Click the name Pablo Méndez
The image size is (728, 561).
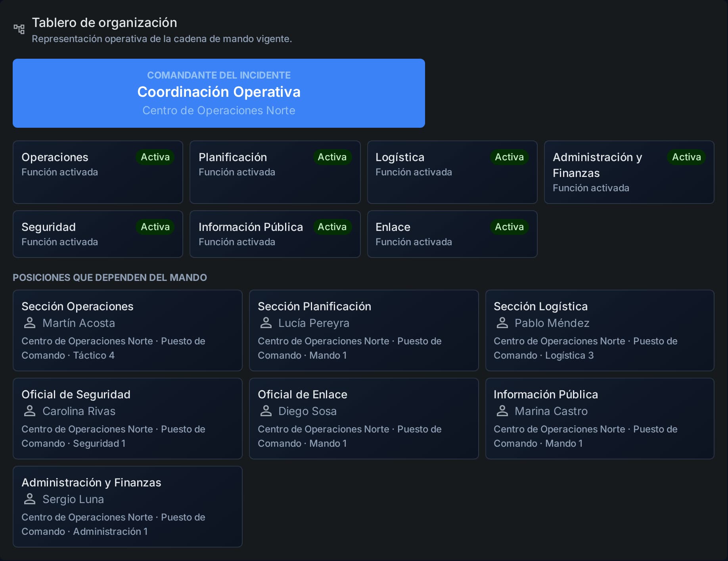coord(552,323)
